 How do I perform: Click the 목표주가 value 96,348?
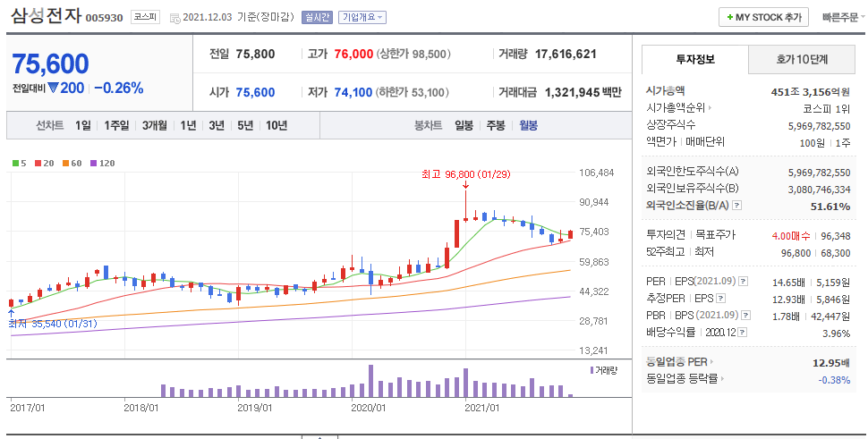(836, 236)
